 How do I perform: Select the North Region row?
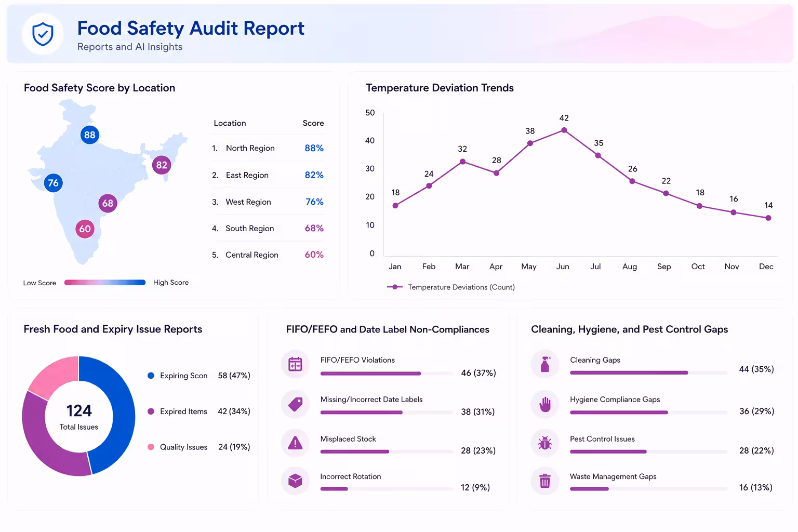tap(268, 148)
